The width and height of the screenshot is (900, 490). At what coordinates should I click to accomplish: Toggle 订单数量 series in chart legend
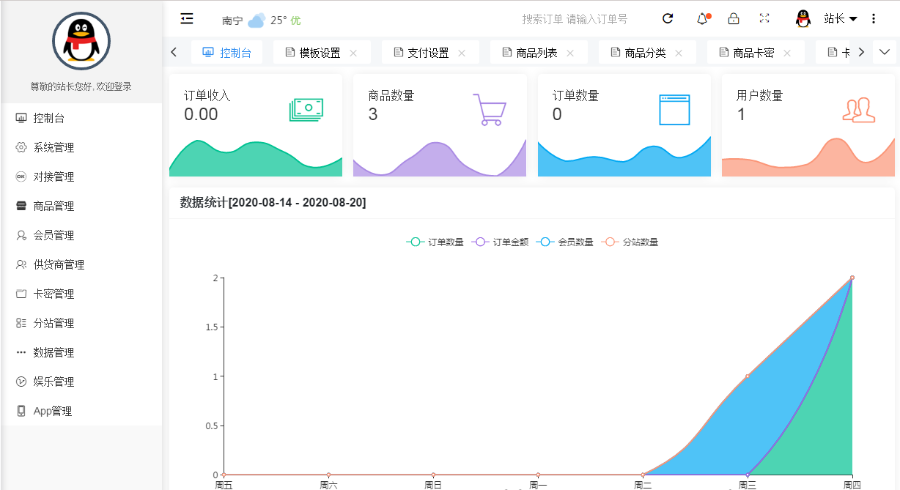click(436, 242)
